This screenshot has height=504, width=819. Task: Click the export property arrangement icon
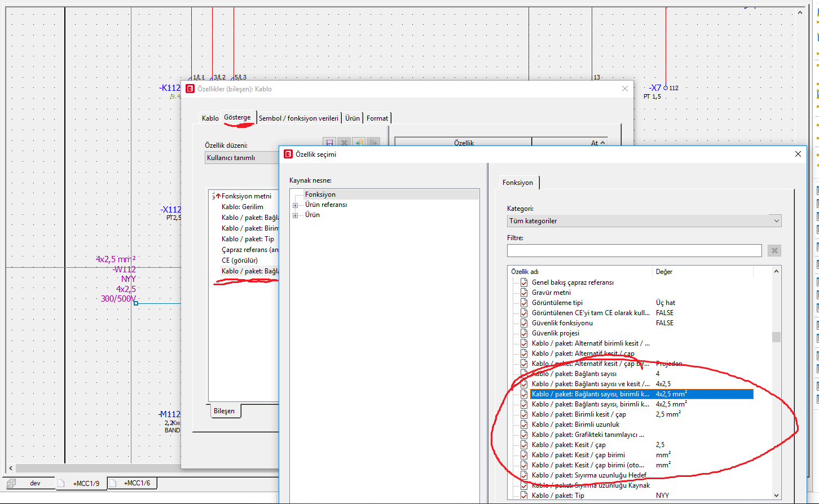point(373,143)
